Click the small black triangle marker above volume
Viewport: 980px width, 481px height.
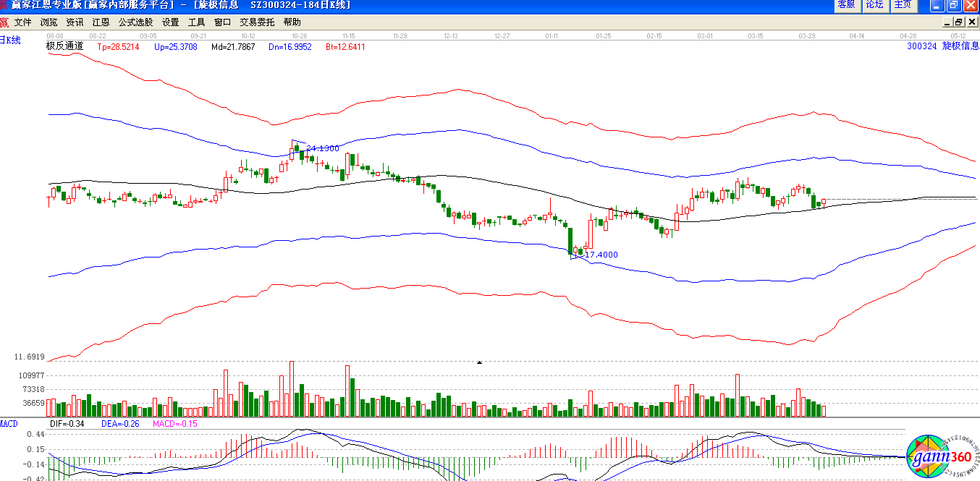click(x=479, y=362)
